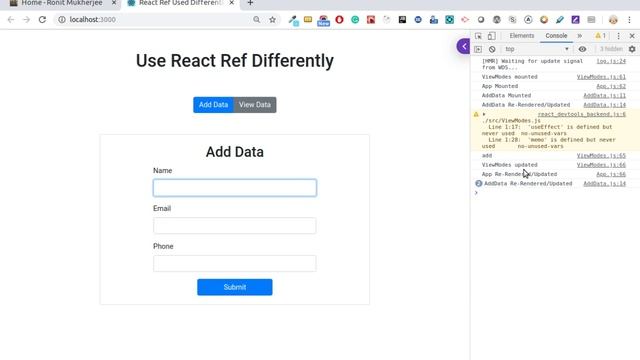Image resolution: width=640 pixels, height=360 pixels.
Task: Close the React Ref Used Differently tab
Action: click(x=232, y=3)
